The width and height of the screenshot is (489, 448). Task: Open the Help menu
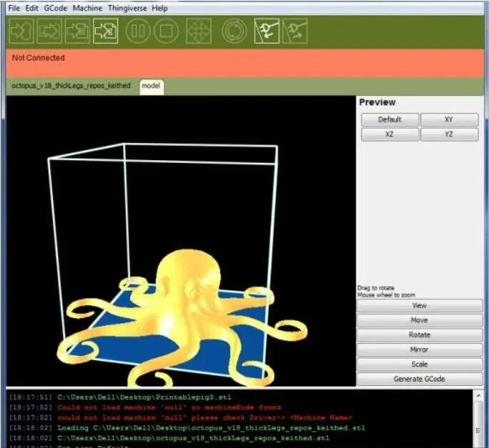tap(160, 8)
